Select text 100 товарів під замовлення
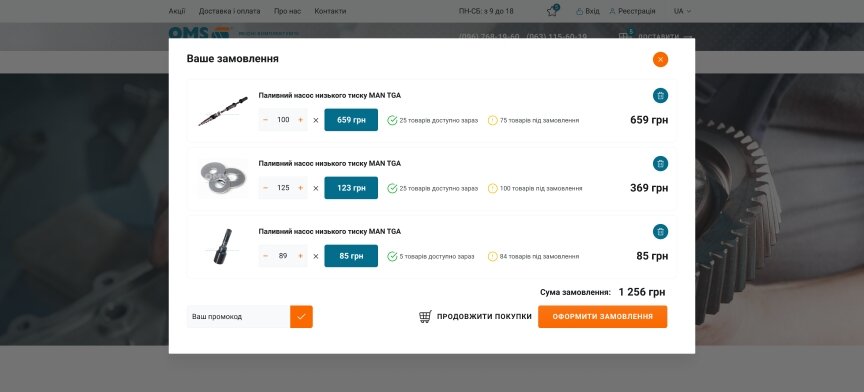 pyautogui.click(x=541, y=189)
